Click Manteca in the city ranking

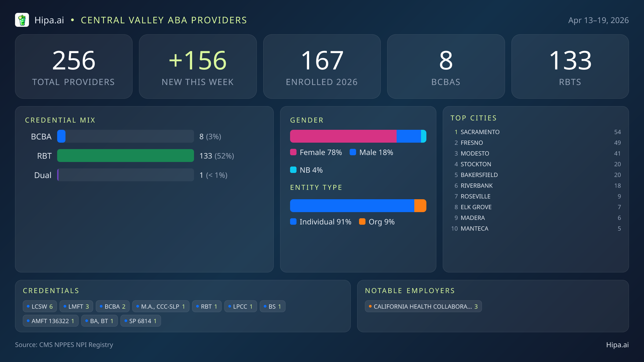pos(474,229)
